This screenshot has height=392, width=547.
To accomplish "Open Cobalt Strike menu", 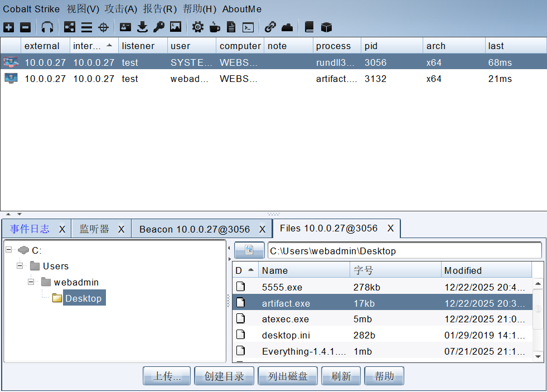I will point(31,9).
